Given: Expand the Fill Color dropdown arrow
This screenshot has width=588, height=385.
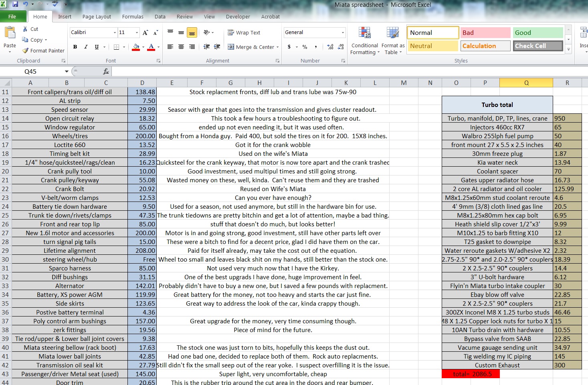Looking at the screenshot, I should pyautogui.click(x=143, y=47).
